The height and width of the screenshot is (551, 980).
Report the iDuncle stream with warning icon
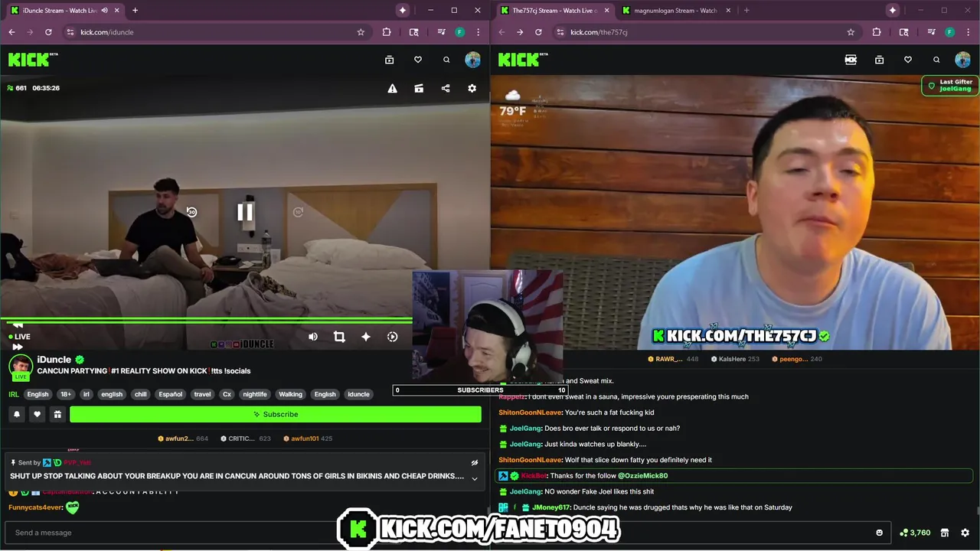(392, 88)
